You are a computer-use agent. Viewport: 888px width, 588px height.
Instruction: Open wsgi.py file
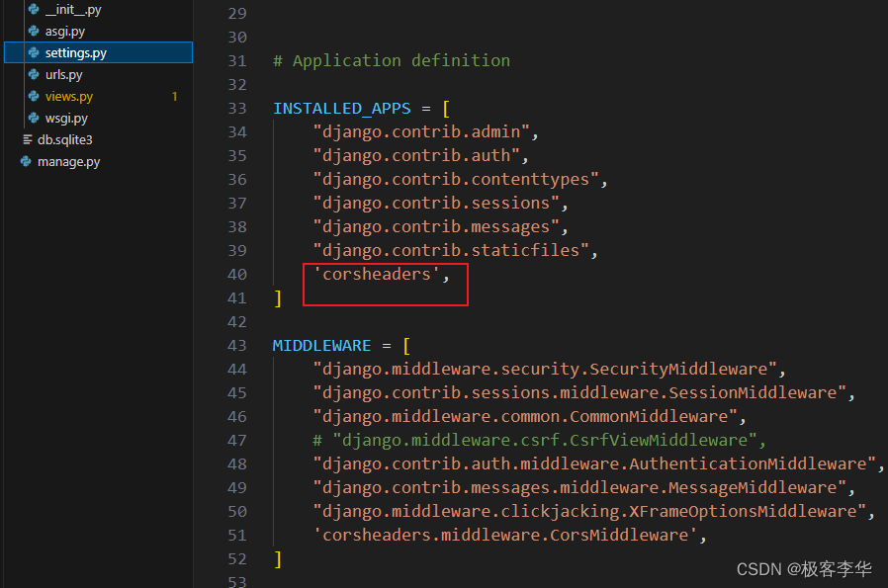(66, 118)
